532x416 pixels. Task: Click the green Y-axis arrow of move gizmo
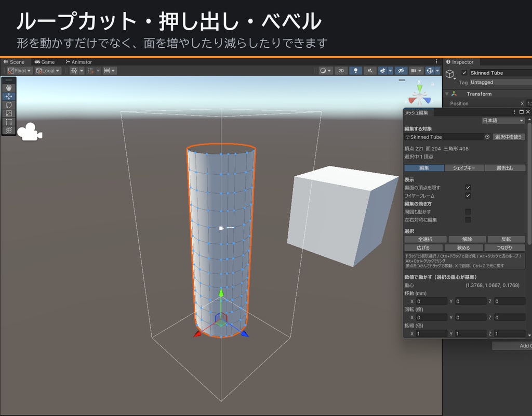(221, 293)
